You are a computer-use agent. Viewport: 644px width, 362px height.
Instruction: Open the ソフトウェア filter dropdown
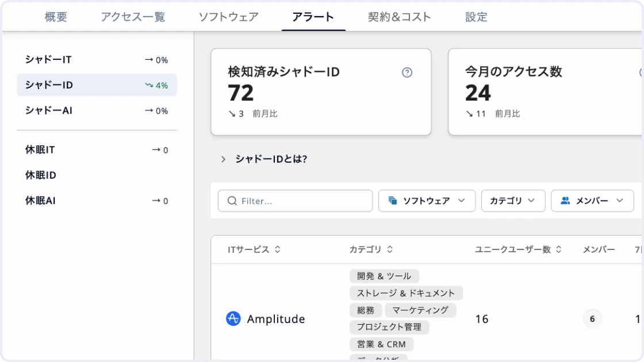coord(427,201)
